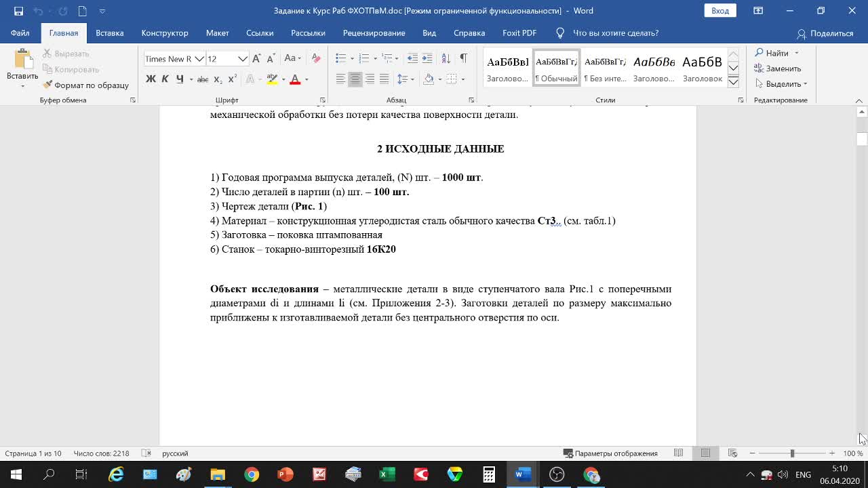Toggle Underline formatting (Ч)

click(x=180, y=79)
